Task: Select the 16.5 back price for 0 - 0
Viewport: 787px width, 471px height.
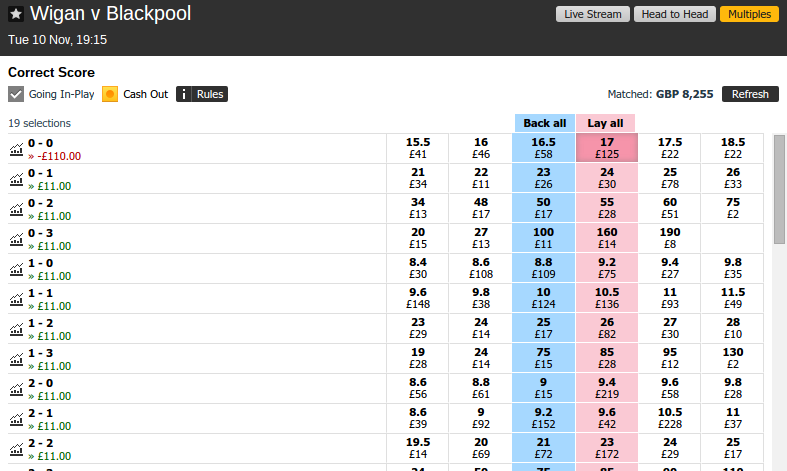Action: (x=543, y=148)
